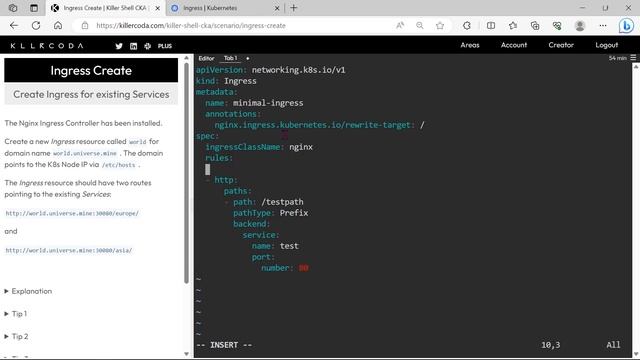Image resolution: width=640 pixels, height=360 pixels.
Task: Click the -- INSERT -- mode indicator
Action: pyautogui.click(x=224, y=345)
